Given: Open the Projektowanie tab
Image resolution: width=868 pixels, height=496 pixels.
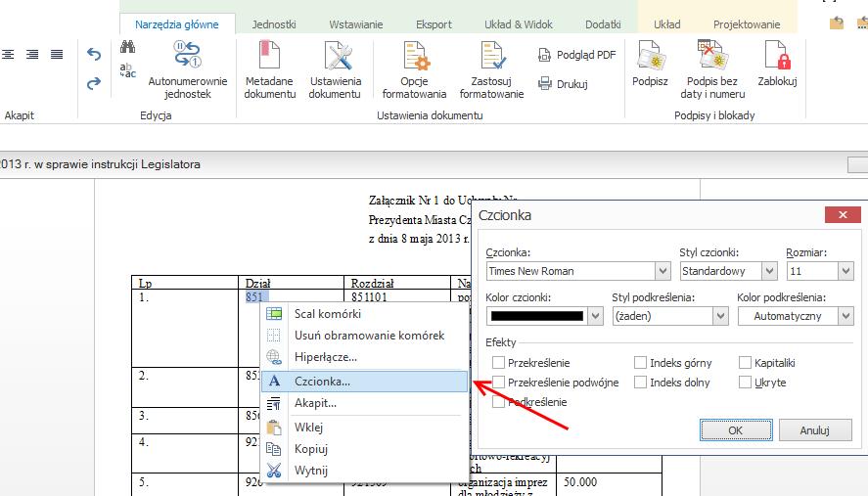Looking at the screenshot, I should pyautogui.click(x=747, y=24).
